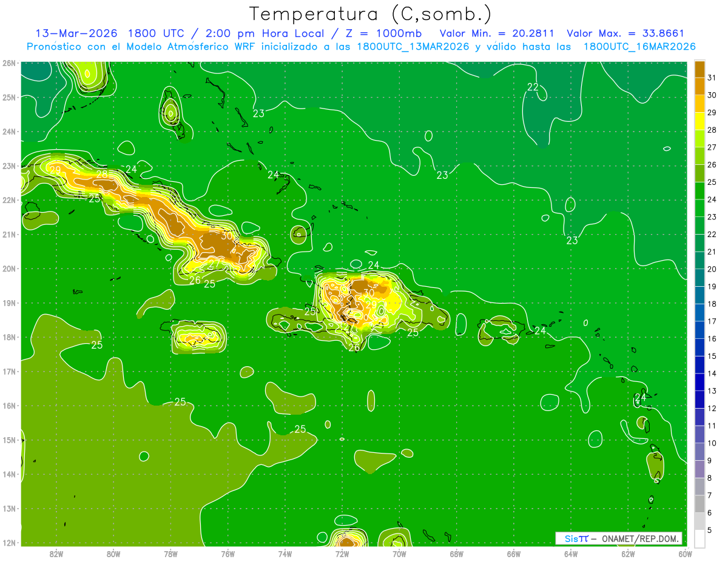
Task: Click the 'Valor Max. = 33.8661' text
Action: 625,33
